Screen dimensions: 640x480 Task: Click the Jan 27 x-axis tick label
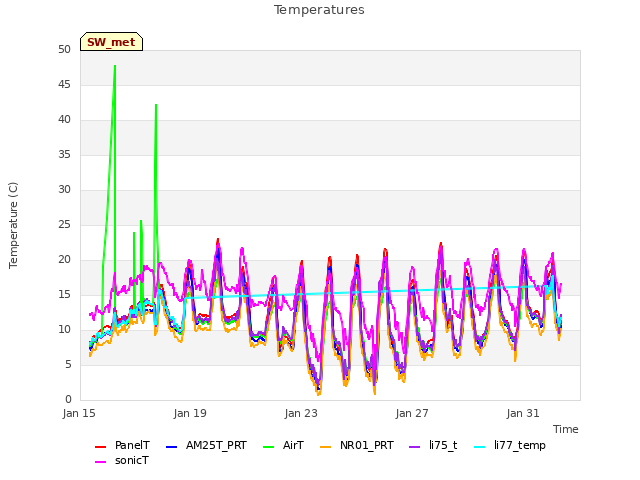(412, 413)
